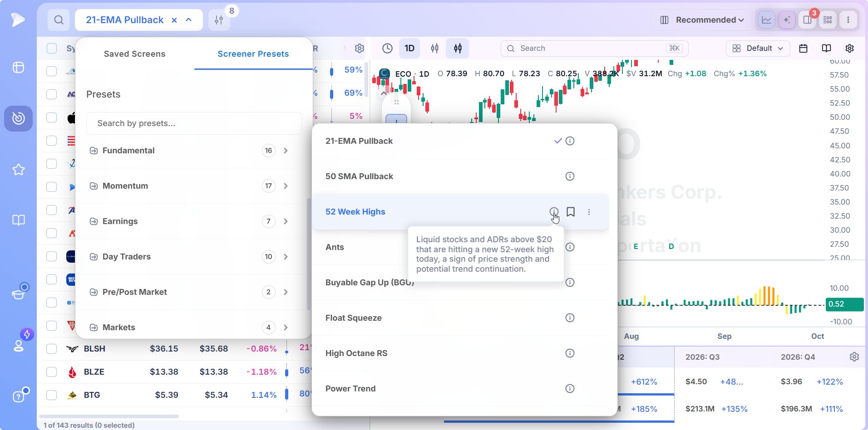Screen dimensions: 868x430
Task: Open the grid data view icon
Action: pos(828,20)
